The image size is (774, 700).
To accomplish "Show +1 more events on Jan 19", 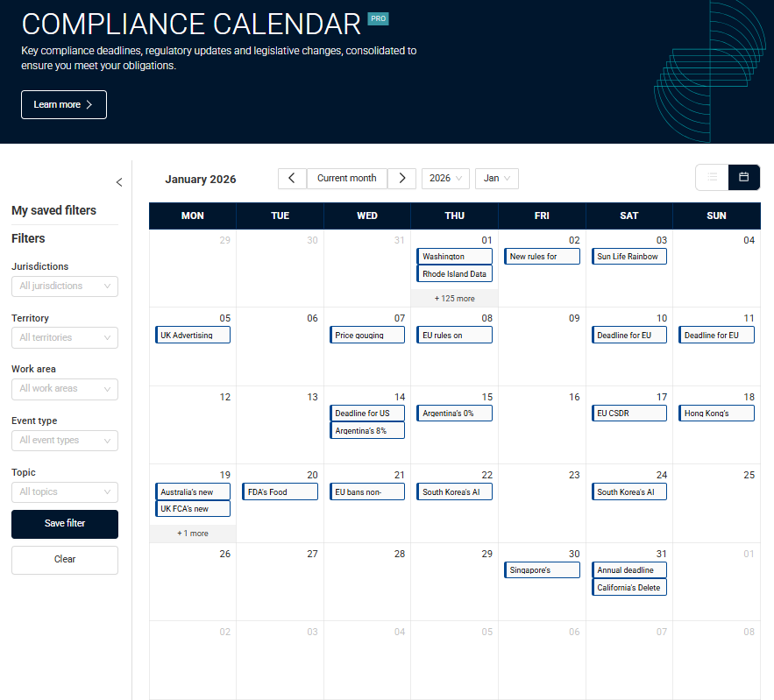I will point(192,533).
